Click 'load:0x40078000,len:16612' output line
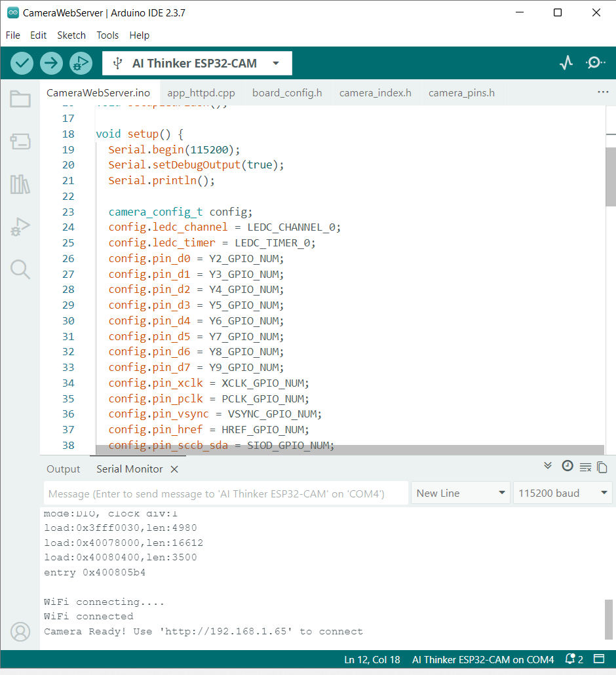The height and width of the screenshot is (675, 616). [x=124, y=543]
